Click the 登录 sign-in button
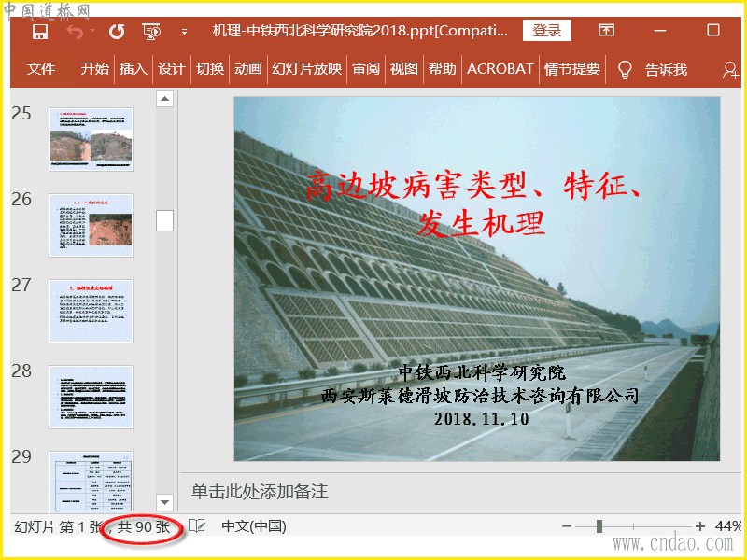The width and height of the screenshot is (747, 560). pos(547,31)
